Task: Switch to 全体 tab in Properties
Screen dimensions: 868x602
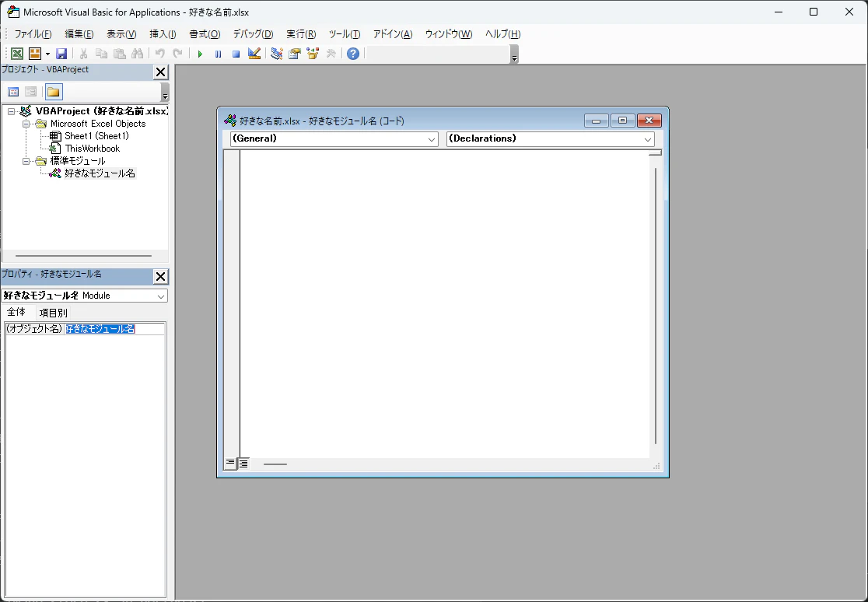Action: (16, 312)
